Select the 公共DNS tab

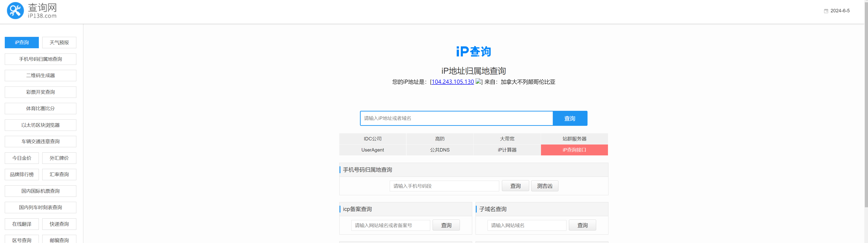pos(440,150)
